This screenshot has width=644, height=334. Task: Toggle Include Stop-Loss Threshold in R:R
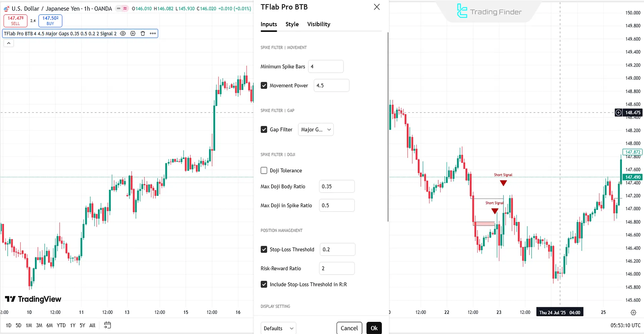(x=264, y=284)
